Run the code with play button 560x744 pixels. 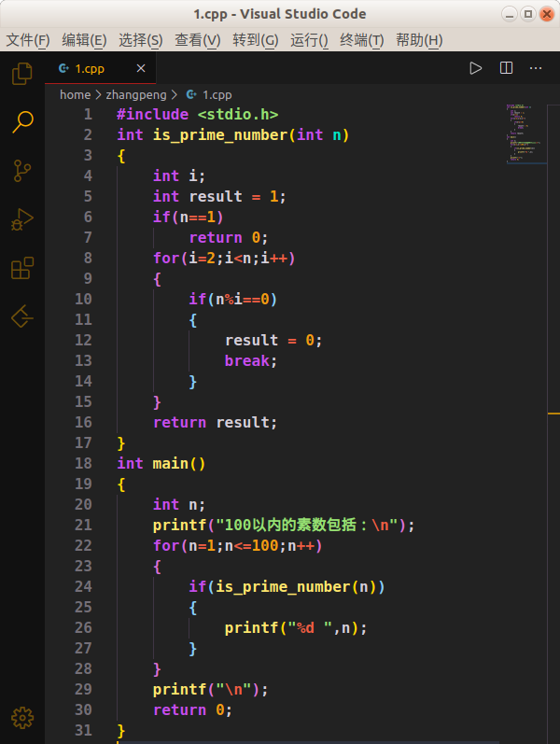[476, 68]
